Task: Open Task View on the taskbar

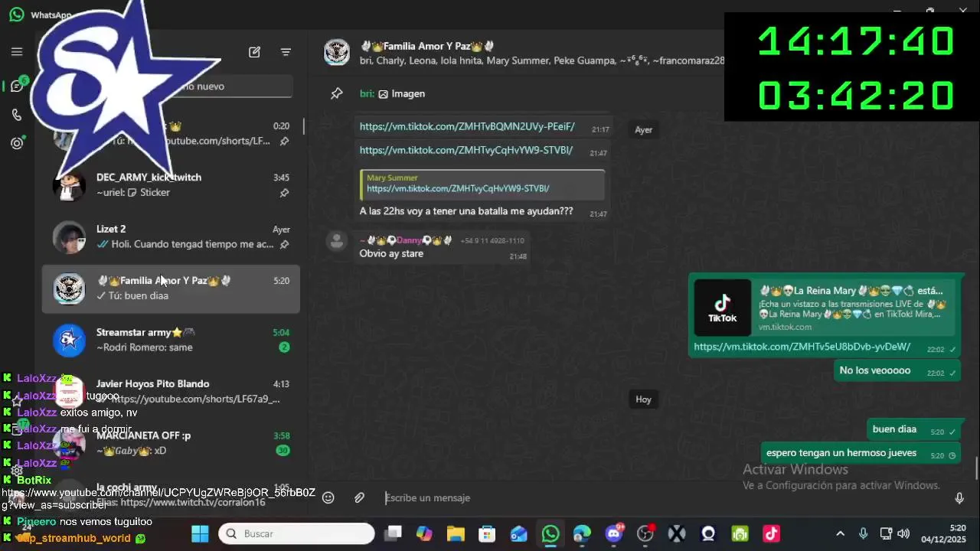Action: pyautogui.click(x=393, y=533)
